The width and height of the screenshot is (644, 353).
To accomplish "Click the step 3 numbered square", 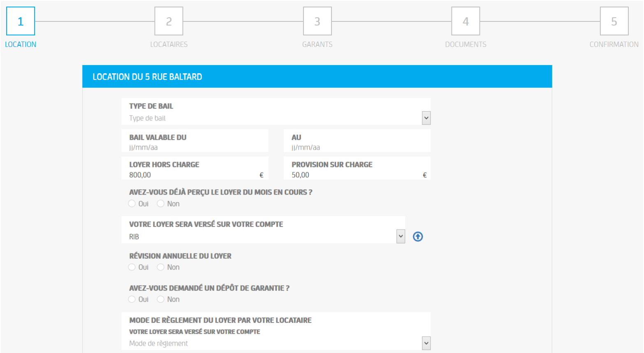I will tap(317, 21).
